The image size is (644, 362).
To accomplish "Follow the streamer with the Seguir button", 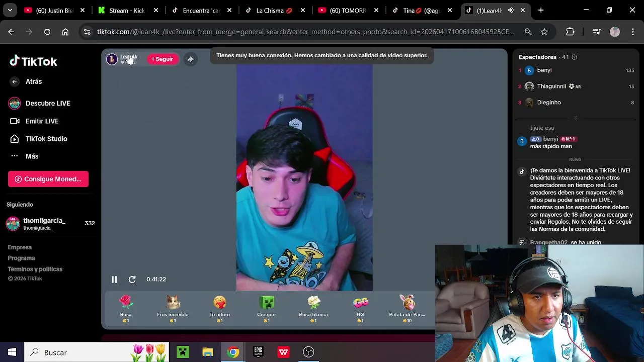I will [x=162, y=59].
